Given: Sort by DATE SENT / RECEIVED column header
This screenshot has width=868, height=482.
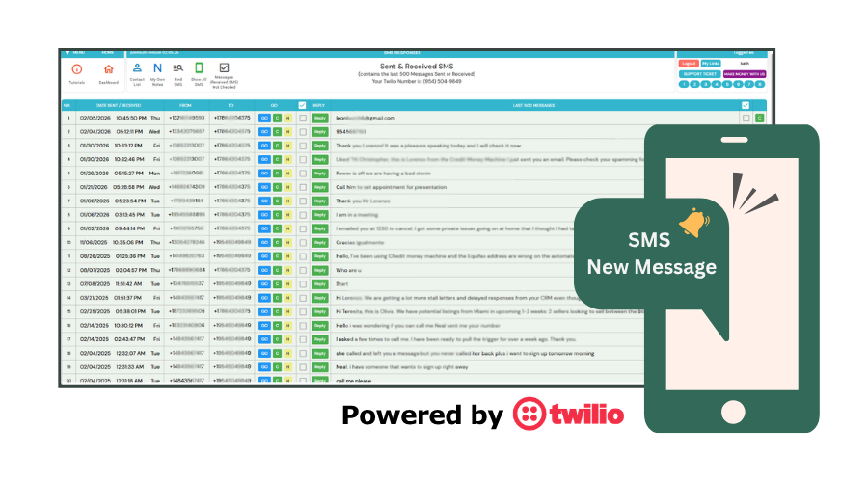Looking at the screenshot, I should point(119,105).
